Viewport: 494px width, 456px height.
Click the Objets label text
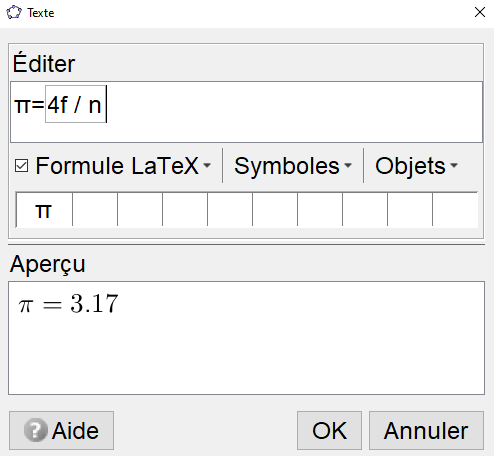(x=410, y=166)
